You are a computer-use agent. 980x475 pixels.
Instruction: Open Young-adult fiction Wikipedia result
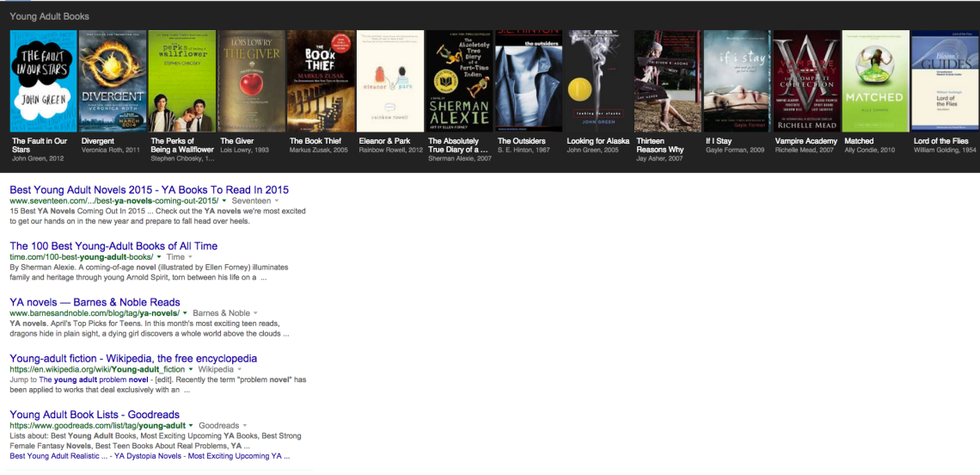tap(134, 359)
